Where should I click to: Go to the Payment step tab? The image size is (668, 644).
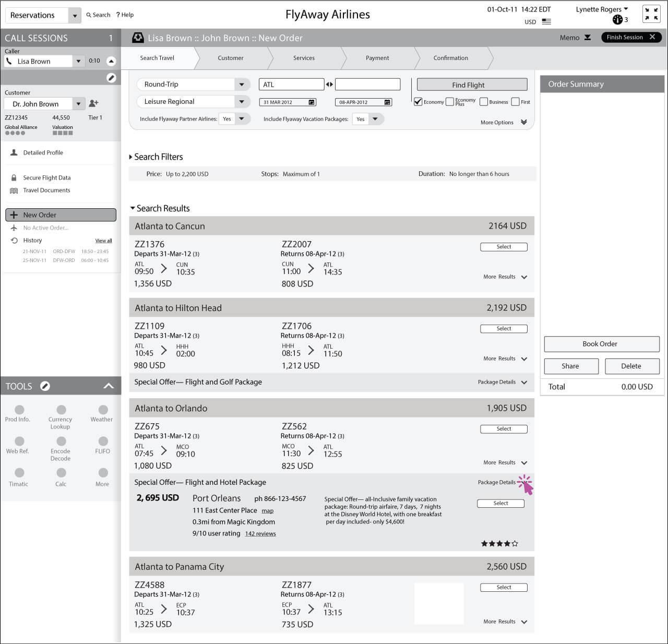377,58
